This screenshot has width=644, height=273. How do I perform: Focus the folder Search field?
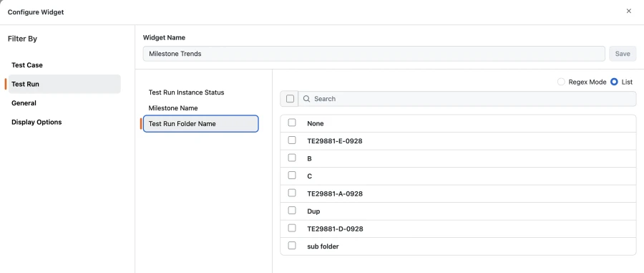(x=467, y=99)
